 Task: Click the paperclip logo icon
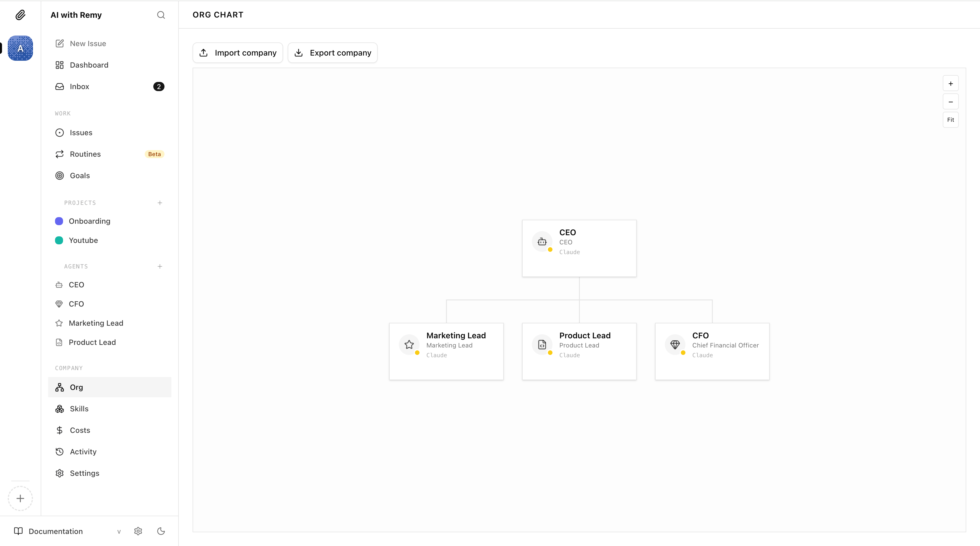[20, 15]
